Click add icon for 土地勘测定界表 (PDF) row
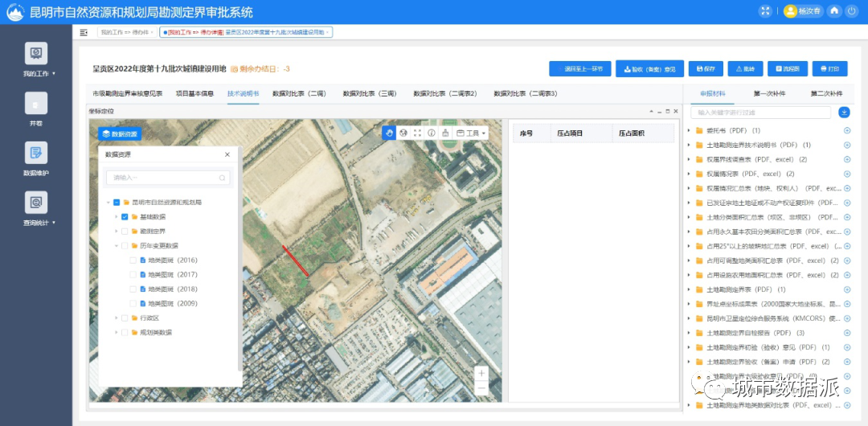The image size is (868, 426). tap(847, 289)
